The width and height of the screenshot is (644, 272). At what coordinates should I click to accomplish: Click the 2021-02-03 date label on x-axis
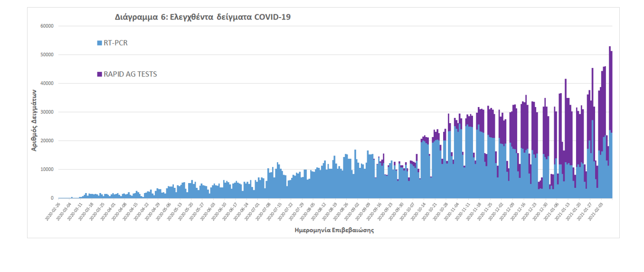(x=597, y=211)
